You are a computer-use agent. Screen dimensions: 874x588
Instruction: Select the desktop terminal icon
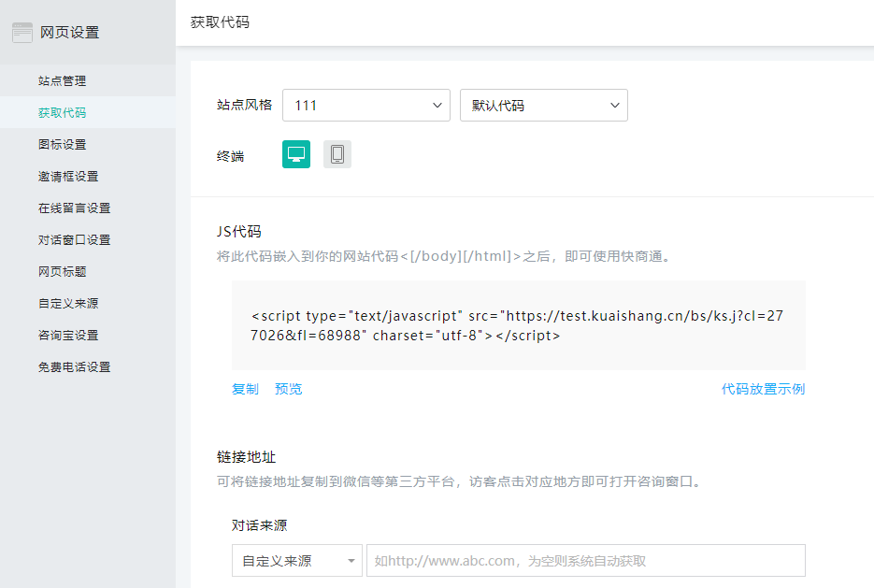click(296, 154)
